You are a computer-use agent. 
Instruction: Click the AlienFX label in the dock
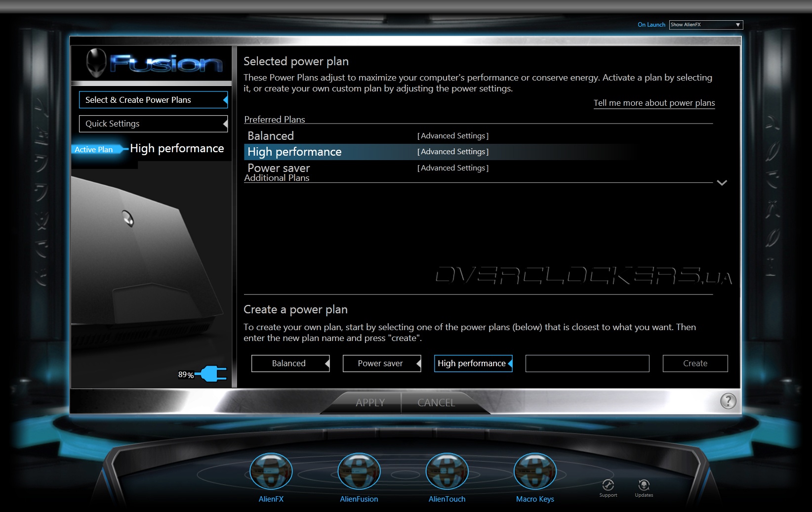pyautogui.click(x=271, y=499)
